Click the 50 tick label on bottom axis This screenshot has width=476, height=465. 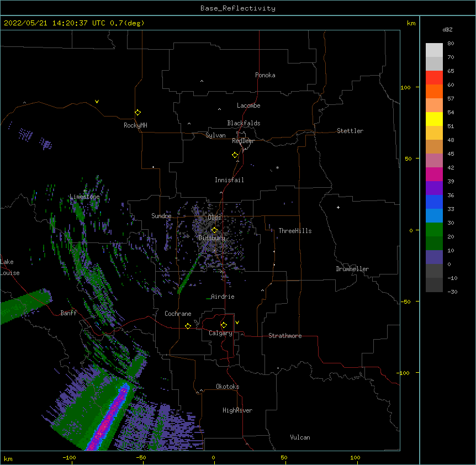pyautogui.click(x=284, y=457)
